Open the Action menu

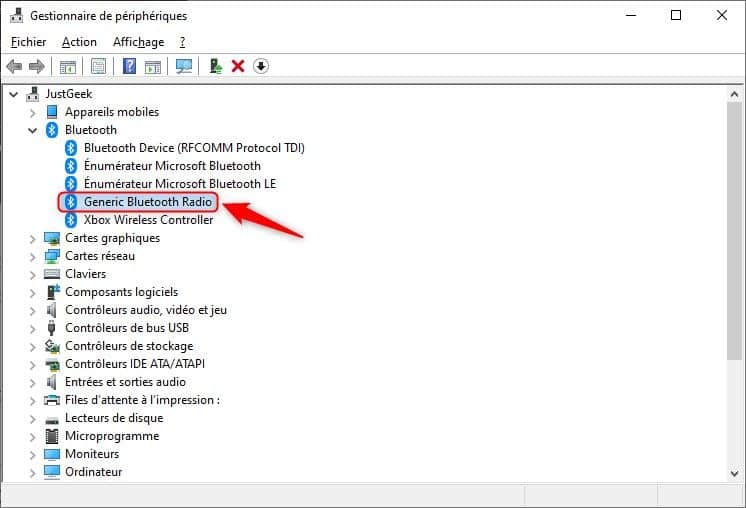pos(79,42)
